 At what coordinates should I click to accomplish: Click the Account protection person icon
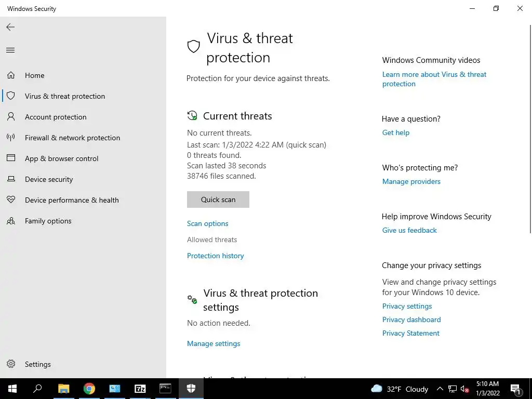click(x=11, y=117)
